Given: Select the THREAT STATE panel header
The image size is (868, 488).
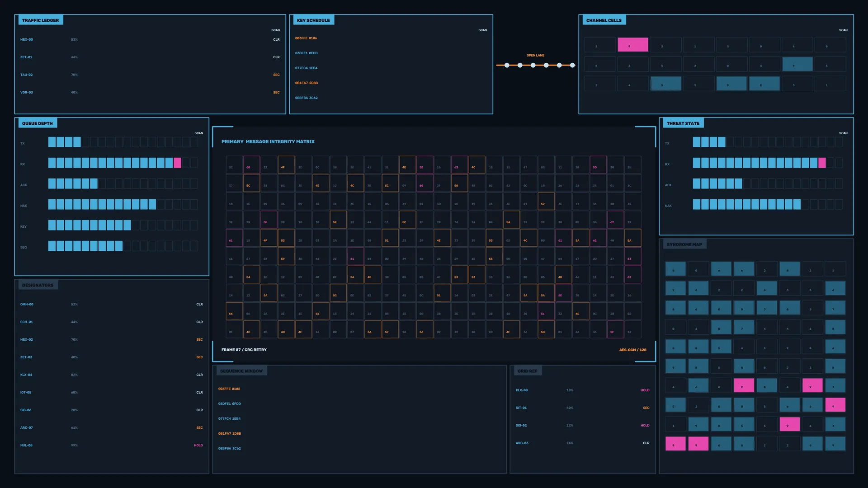Looking at the screenshot, I should point(683,123).
